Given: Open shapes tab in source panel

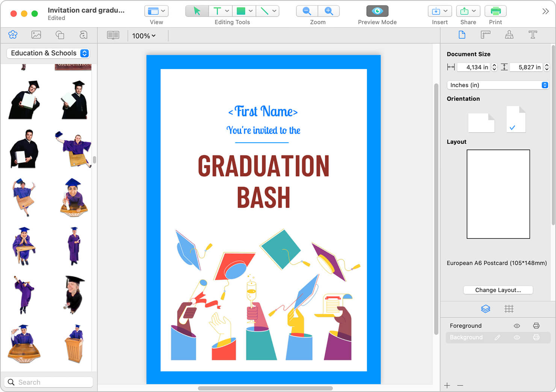Looking at the screenshot, I should point(60,35).
